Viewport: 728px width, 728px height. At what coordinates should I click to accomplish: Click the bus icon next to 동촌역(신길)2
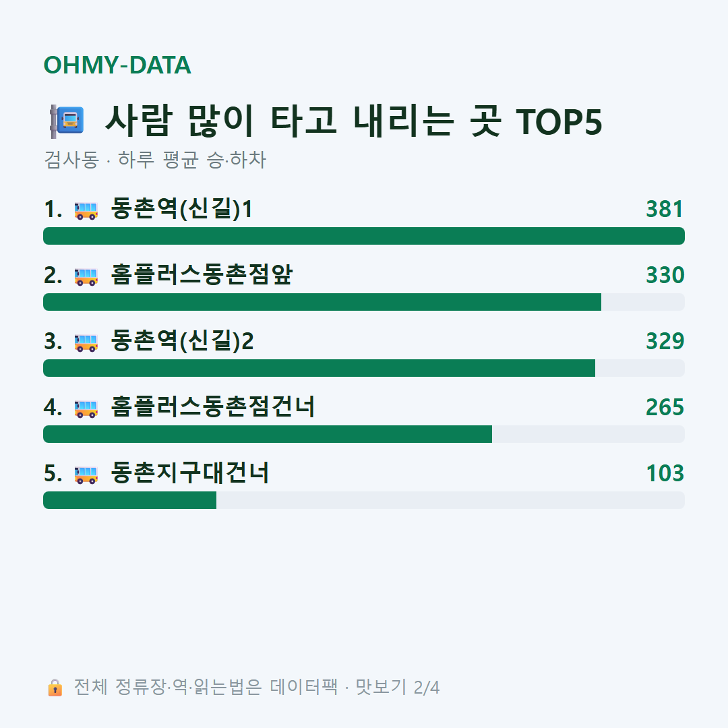pyautogui.click(x=86, y=342)
